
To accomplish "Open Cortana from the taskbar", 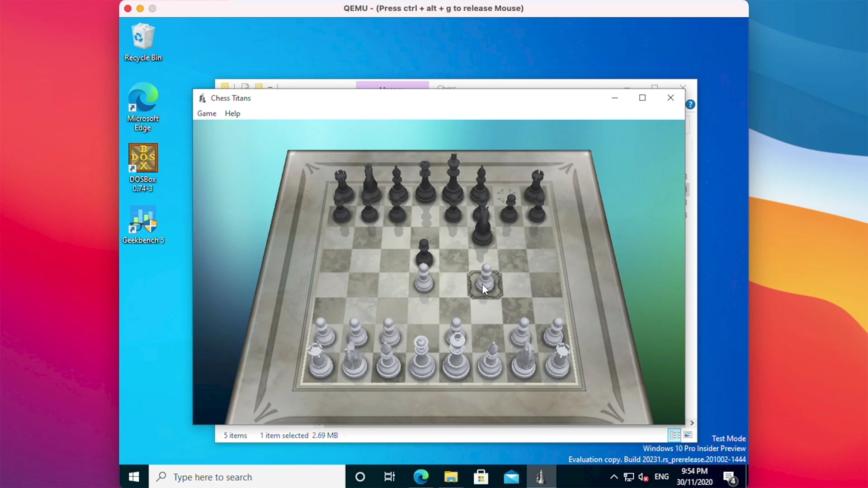I will [x=360, y=477].
